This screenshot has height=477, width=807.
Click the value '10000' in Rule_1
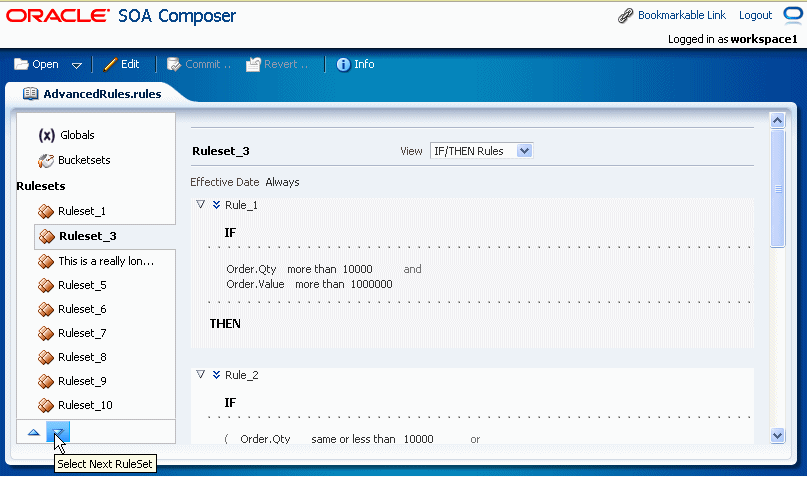(357, 269)
